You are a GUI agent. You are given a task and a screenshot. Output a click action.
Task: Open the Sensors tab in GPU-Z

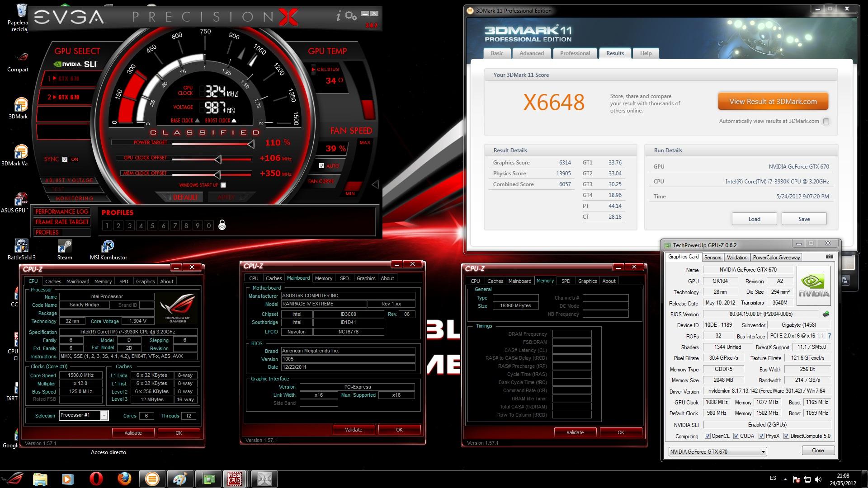[712, 257]
